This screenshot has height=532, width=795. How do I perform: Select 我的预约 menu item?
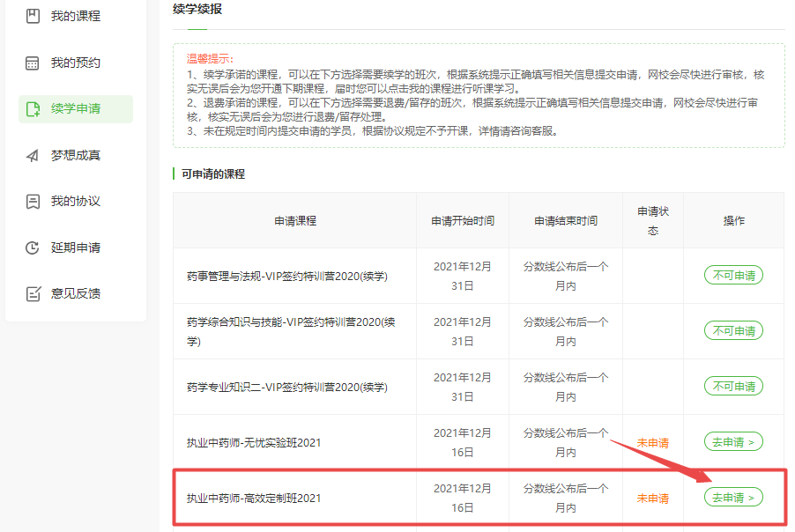[x=75, y=63]
